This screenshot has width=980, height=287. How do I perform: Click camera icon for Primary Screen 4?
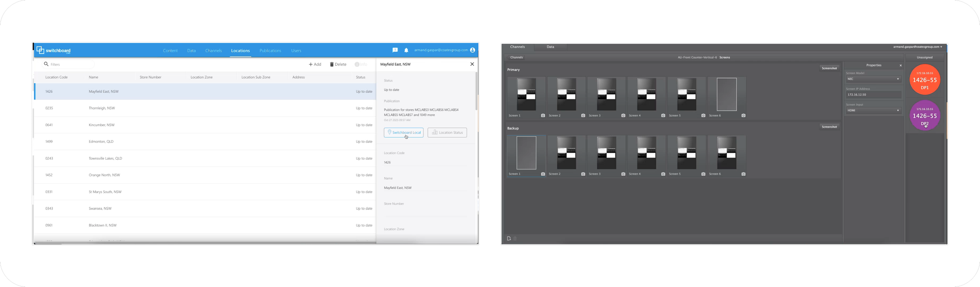(663, 116)
